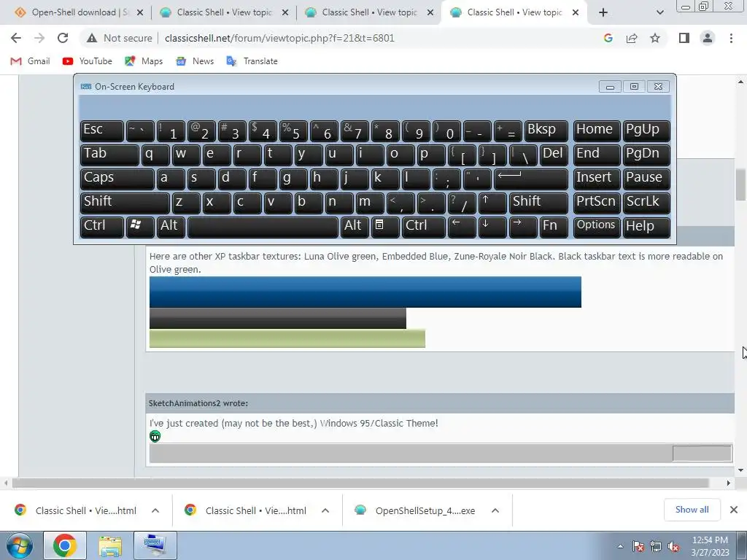Open Translate bookmark
The image size is (747, 560).
(x=252, y=61)
